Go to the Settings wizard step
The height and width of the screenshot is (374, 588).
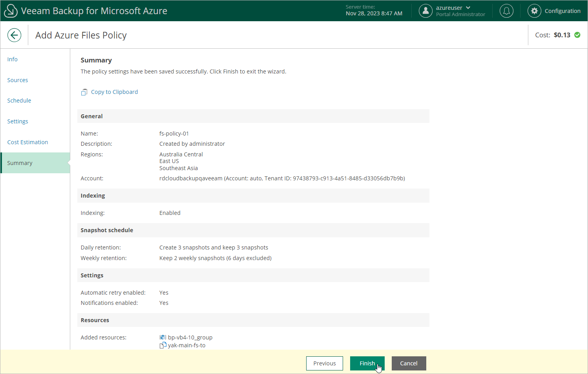(18, 121)
